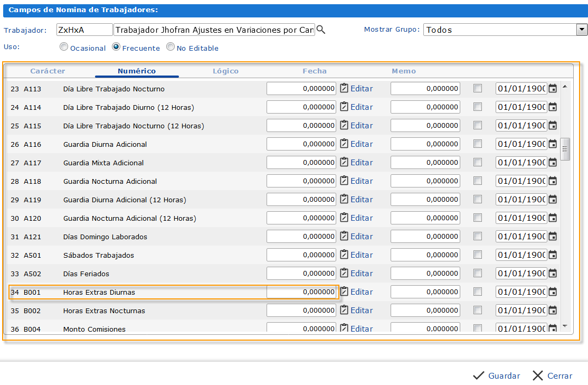Click clipboard icon in Guardia Mixta Adicional row
588x385 pixels.
pyautogui.click(x=344, y=162)
